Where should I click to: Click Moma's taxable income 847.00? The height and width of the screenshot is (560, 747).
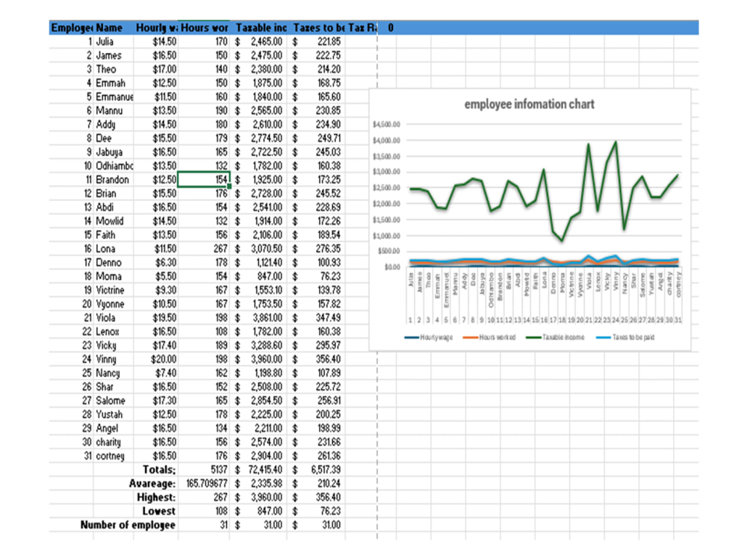[x=258, y=276]
